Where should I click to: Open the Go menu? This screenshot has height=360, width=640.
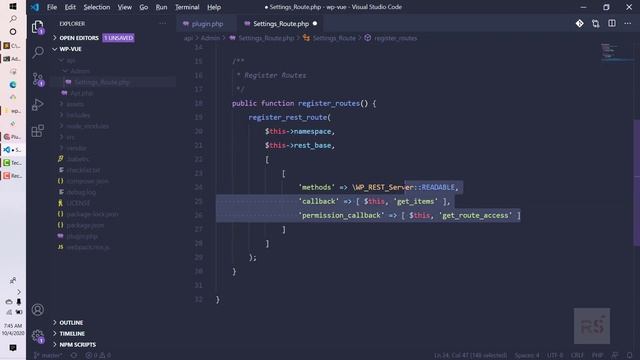[144, 7]
